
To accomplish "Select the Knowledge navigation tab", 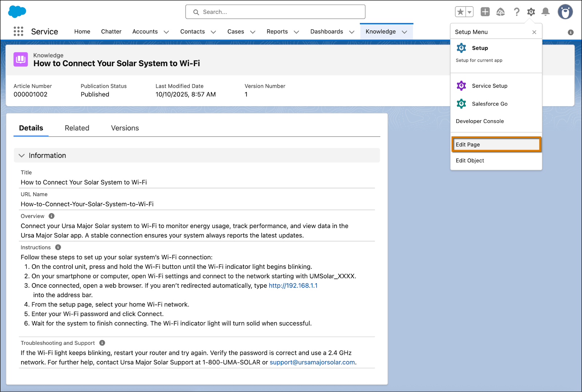I will click(x=380, y=32).
